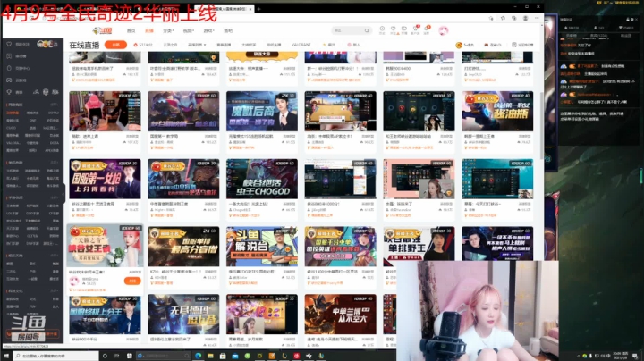
Task: Expand the 游戏 games dropdown
Action: 208,30
